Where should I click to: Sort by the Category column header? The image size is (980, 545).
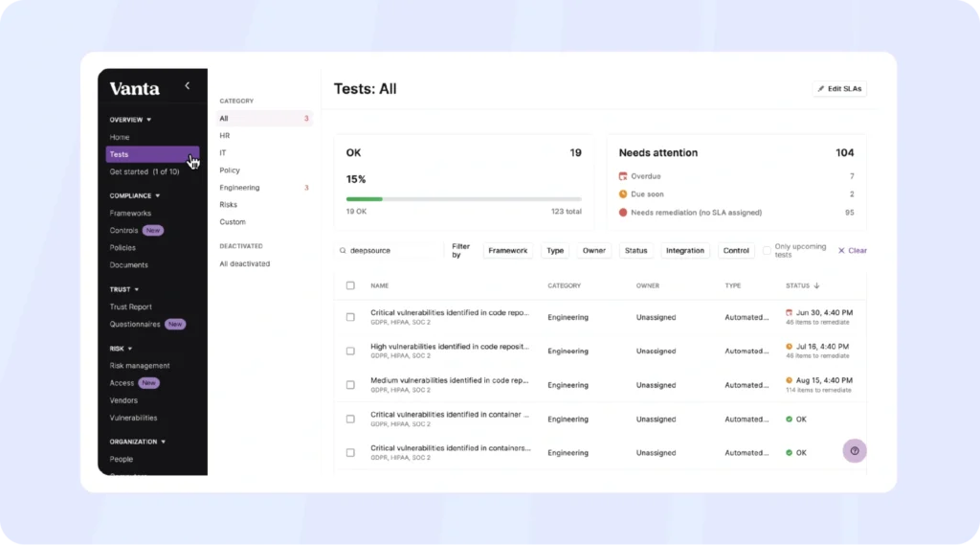click(565, 286)
